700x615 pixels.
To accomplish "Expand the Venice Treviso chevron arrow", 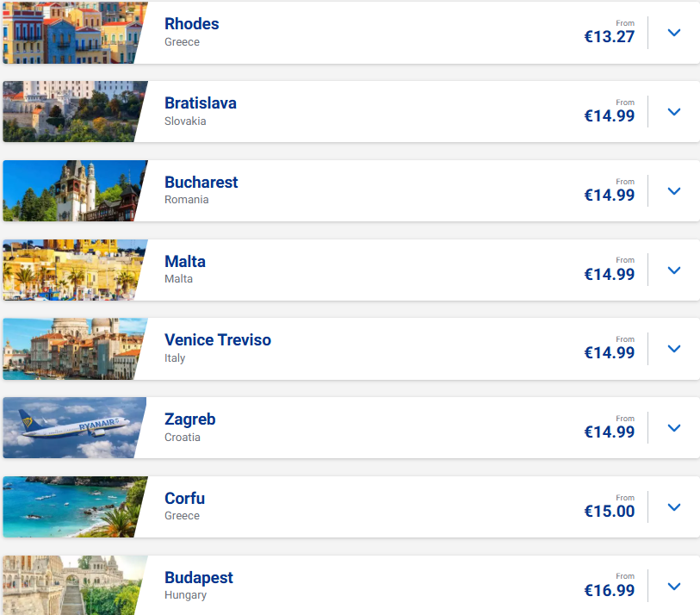I will [673, 349].
